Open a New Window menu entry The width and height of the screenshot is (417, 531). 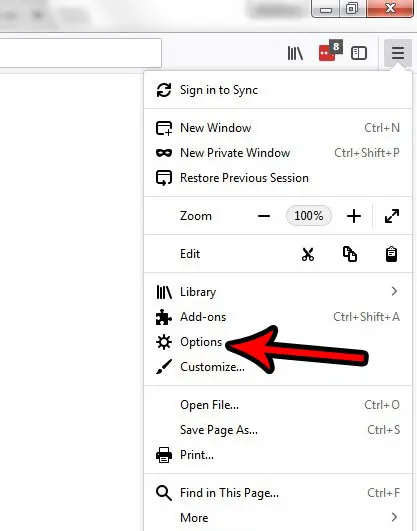click(278, 128)
